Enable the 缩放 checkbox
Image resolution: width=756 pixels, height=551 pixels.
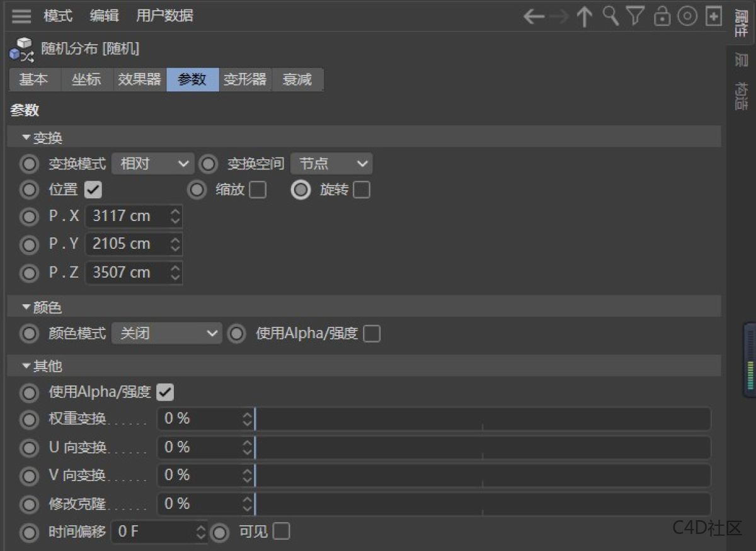[259, 190]
